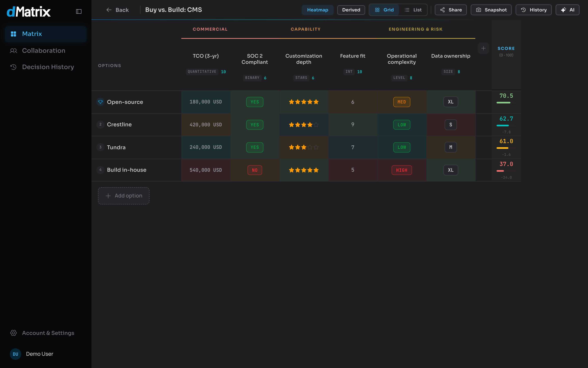588x368 pixels.
Task: Click Build in-house HIGH complexity badge
Action: tap(402, 170)
